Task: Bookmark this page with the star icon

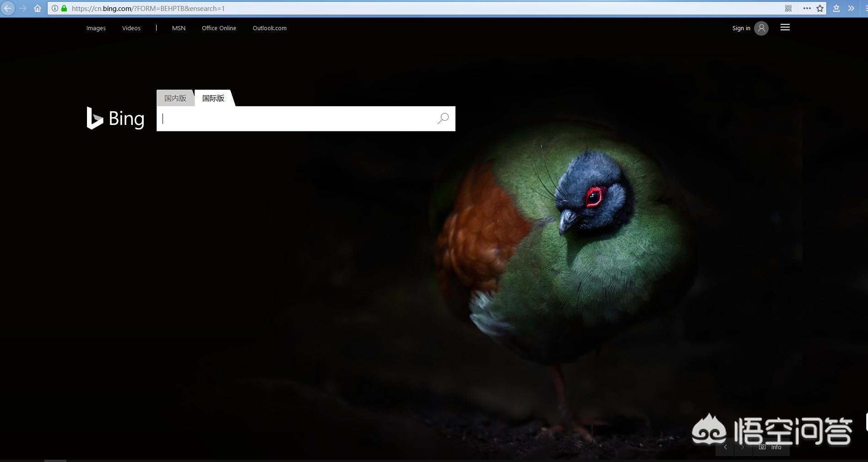Action: pyautogui.click(x=820, y=8)
